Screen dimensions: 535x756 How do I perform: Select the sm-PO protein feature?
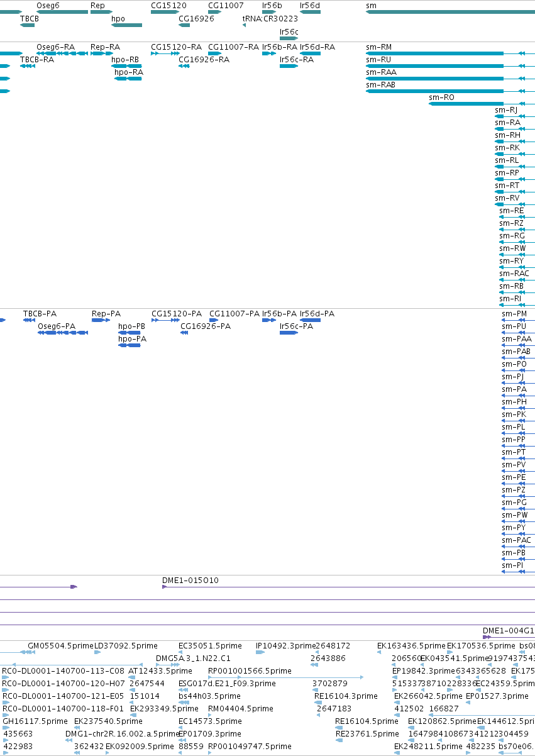(x=518, y=370)
